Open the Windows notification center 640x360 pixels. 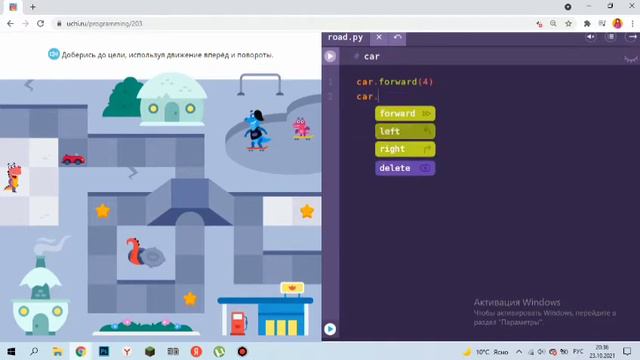point(627,351)
